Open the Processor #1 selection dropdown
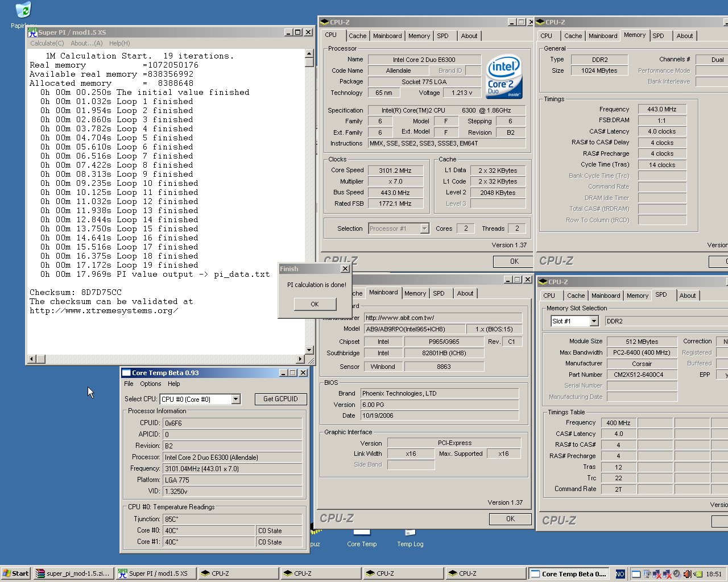 pyautogui.click(x=424, y=228)
